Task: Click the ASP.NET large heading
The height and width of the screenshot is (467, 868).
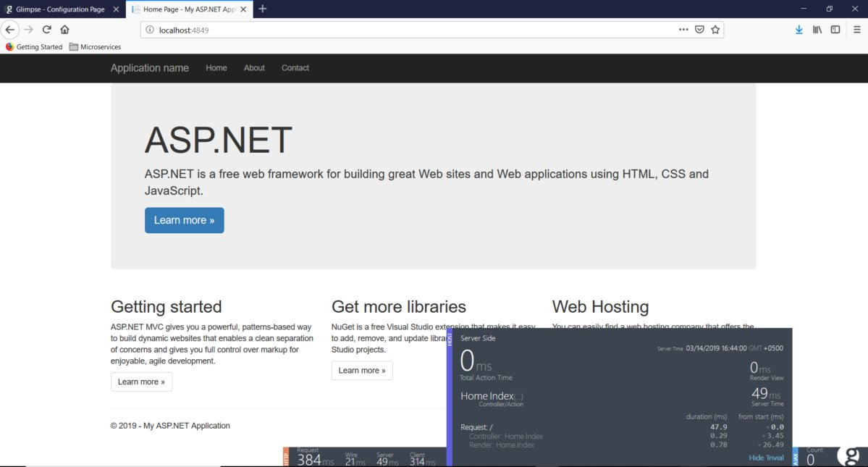Action: click(x=218, y=140)
